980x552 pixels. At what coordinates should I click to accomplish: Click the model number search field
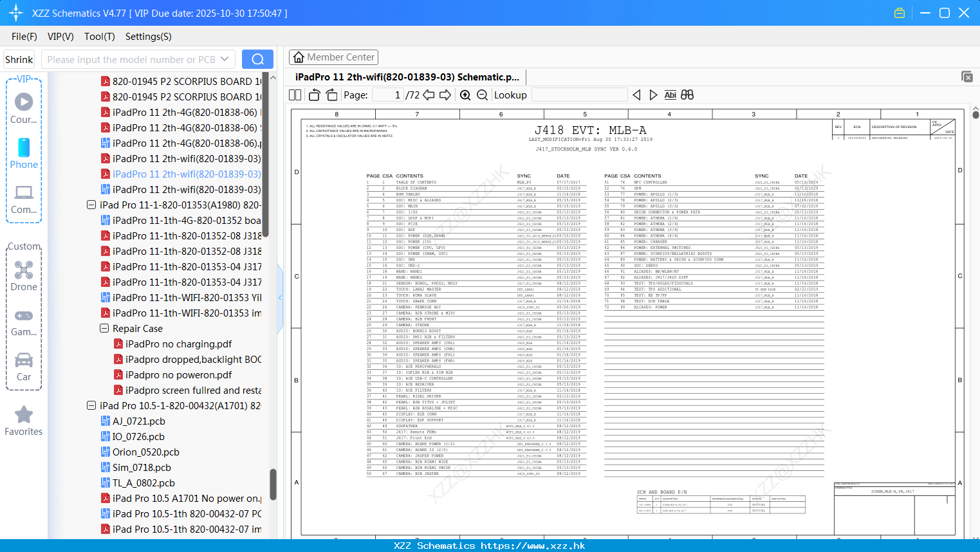(x=131, y=59)
